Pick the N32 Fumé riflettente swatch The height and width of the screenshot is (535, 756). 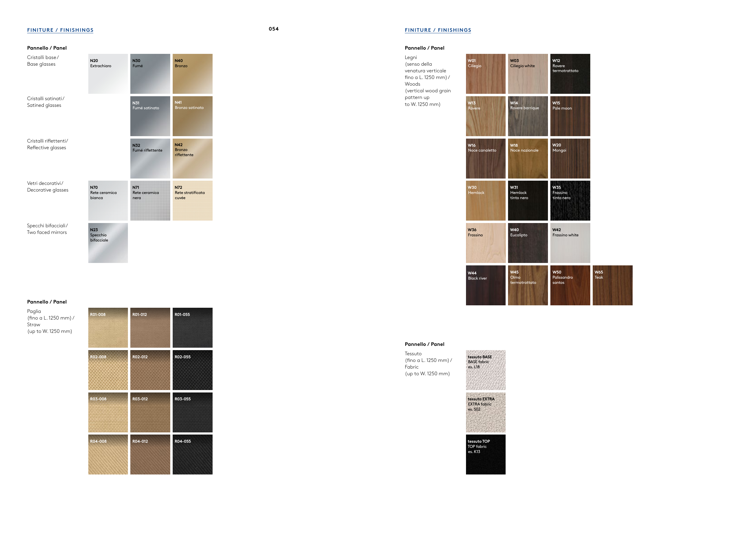click(x=150, y=159)
